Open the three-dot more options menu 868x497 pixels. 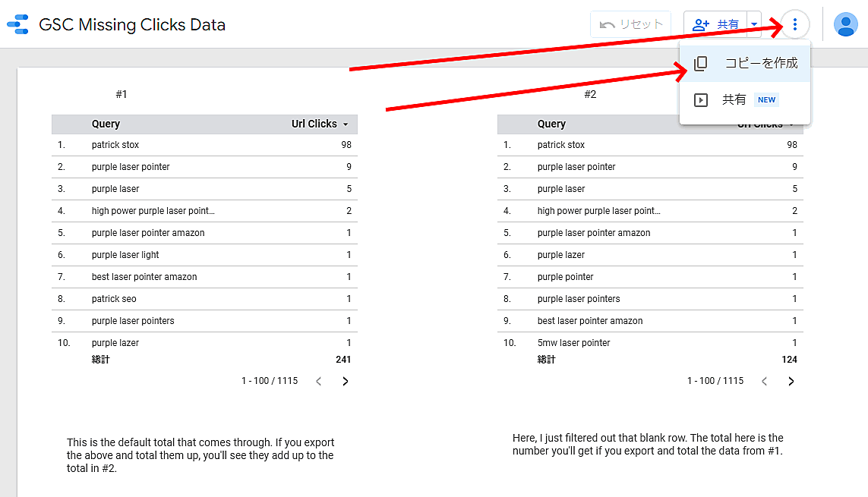(794, 24)
